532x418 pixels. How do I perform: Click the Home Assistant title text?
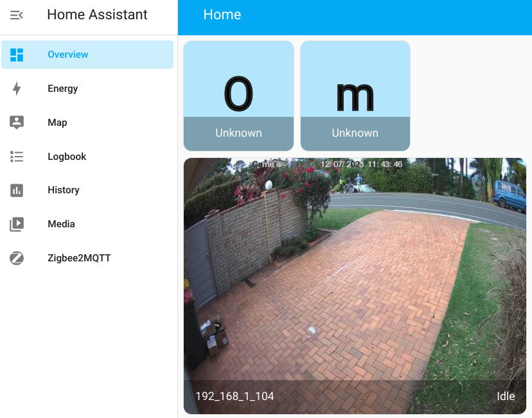tap(96, 14)
